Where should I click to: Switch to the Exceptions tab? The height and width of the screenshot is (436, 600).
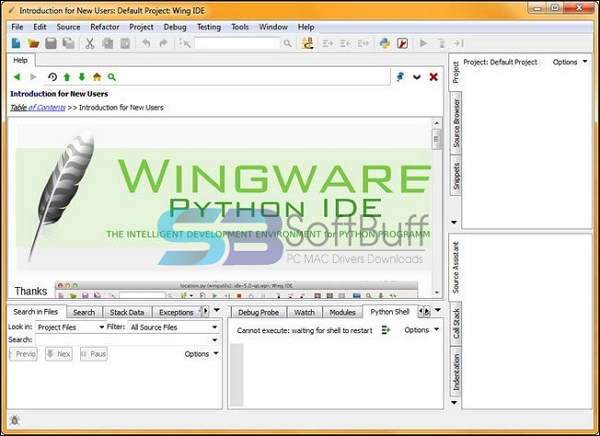click(x=176, y=312)
